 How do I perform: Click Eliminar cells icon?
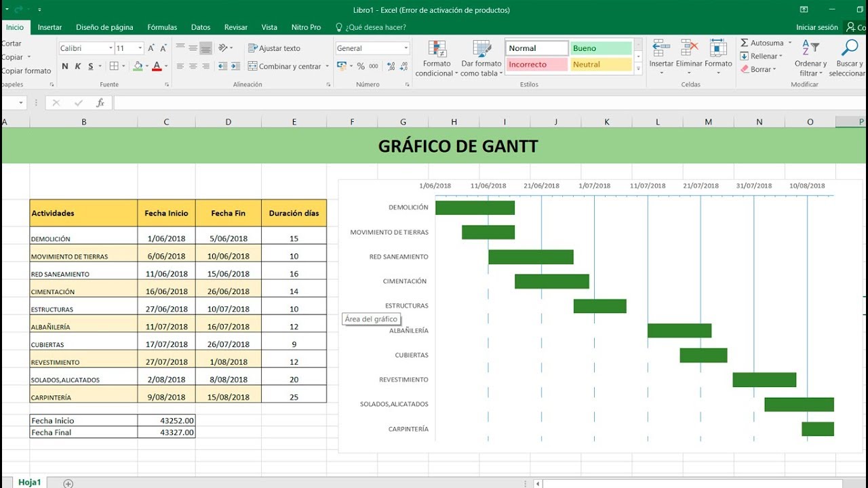tap(690, 49)
